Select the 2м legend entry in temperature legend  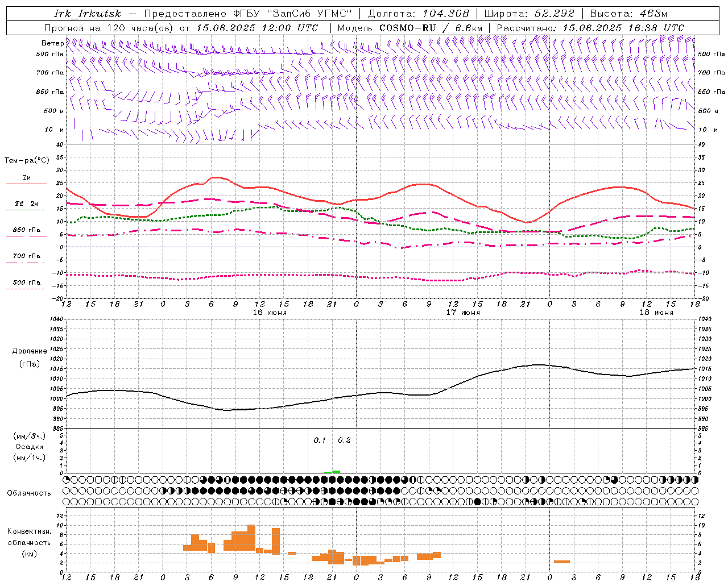click(x=27, y=178)
